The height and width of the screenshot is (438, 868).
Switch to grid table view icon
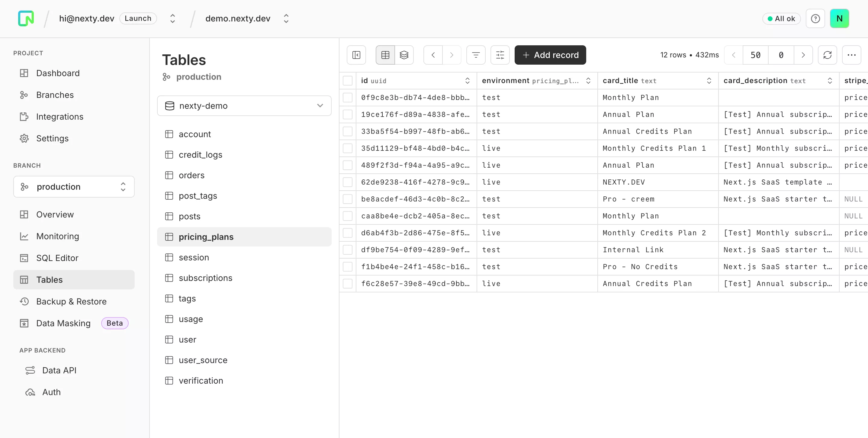(x=385, y=55)
